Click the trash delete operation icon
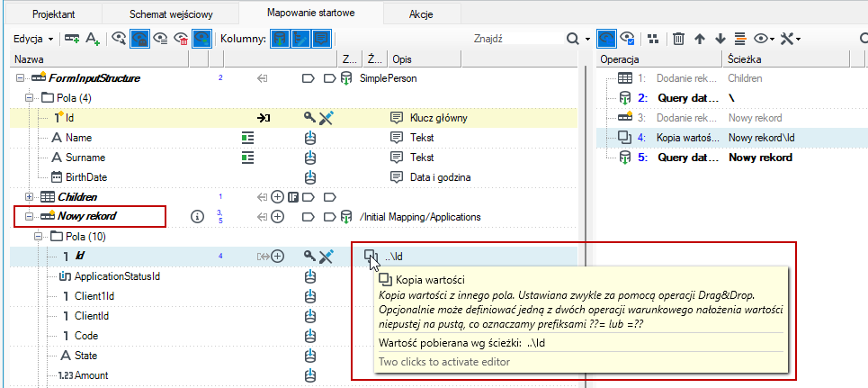The height and width of the screenshot is (388, 868). coord(679,39)
